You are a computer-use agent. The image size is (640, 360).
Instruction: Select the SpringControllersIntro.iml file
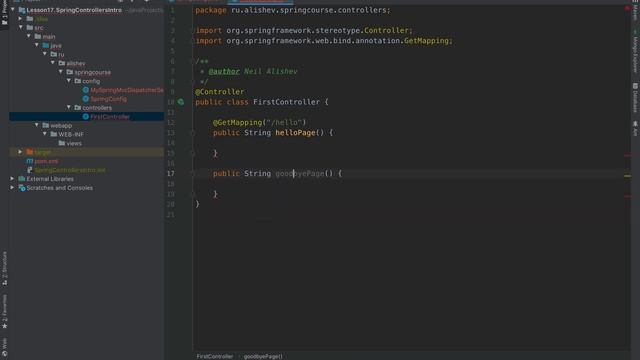[x=70, y=170]
